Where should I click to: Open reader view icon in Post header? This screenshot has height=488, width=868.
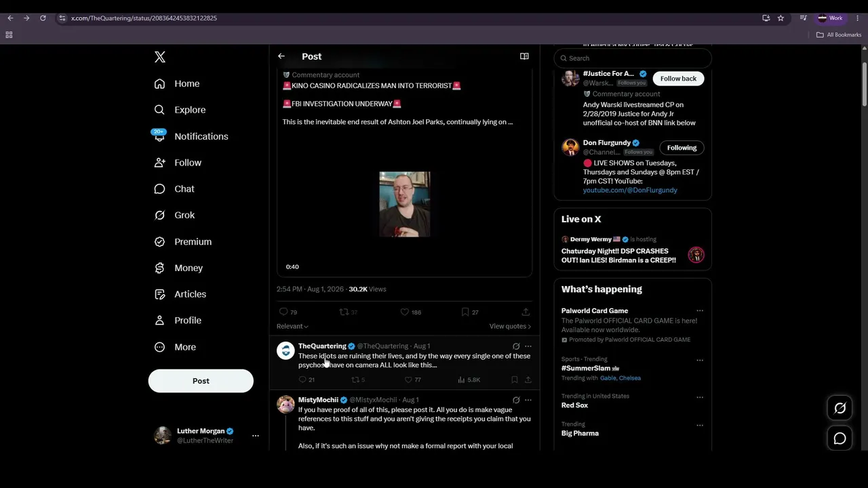point(524,56)
